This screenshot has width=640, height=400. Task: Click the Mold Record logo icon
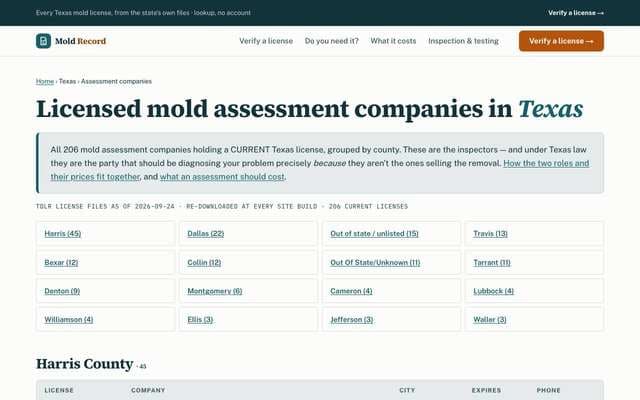click(43, 41)
